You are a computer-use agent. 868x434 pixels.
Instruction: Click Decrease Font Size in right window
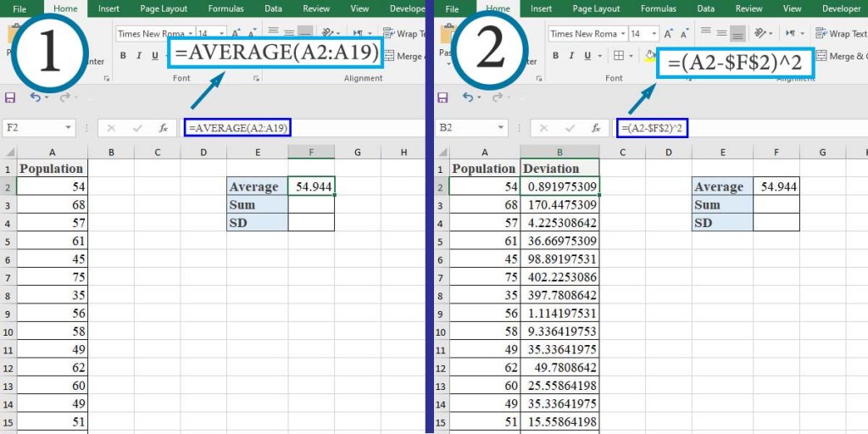685,34
